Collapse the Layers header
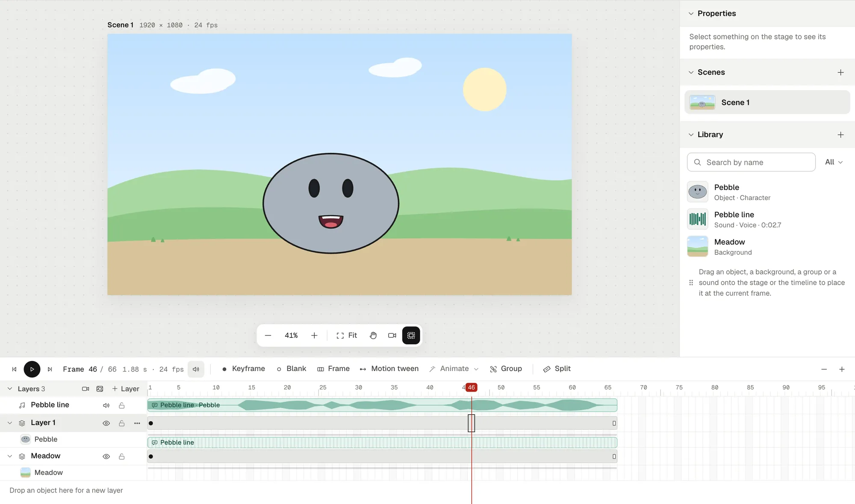The height and width of the screenshot is (504, 855). 10,389
